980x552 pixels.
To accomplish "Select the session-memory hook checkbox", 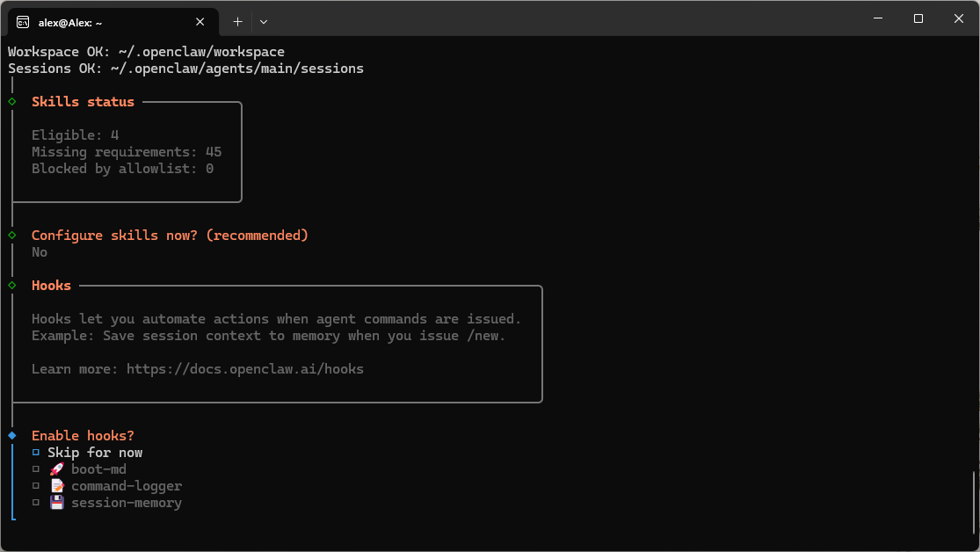I will [36, 503].
